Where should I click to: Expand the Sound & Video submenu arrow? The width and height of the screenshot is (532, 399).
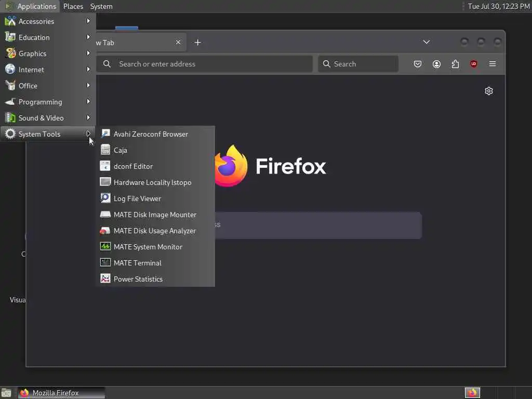(x=88, y=118)
